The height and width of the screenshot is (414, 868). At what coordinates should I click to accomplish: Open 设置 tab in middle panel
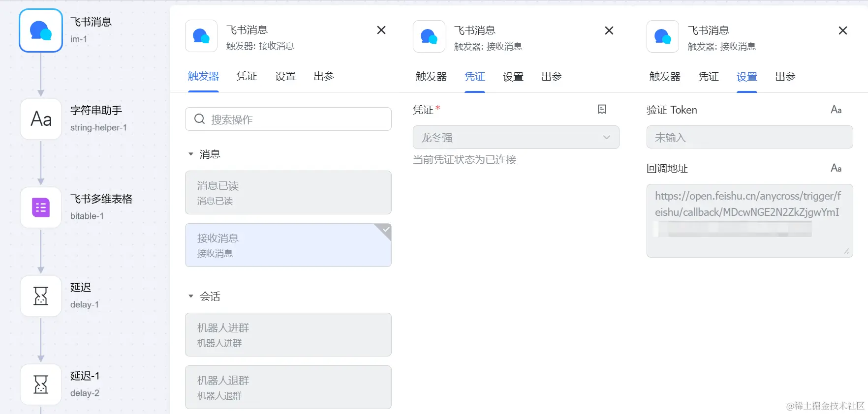(x=513, y=77)
